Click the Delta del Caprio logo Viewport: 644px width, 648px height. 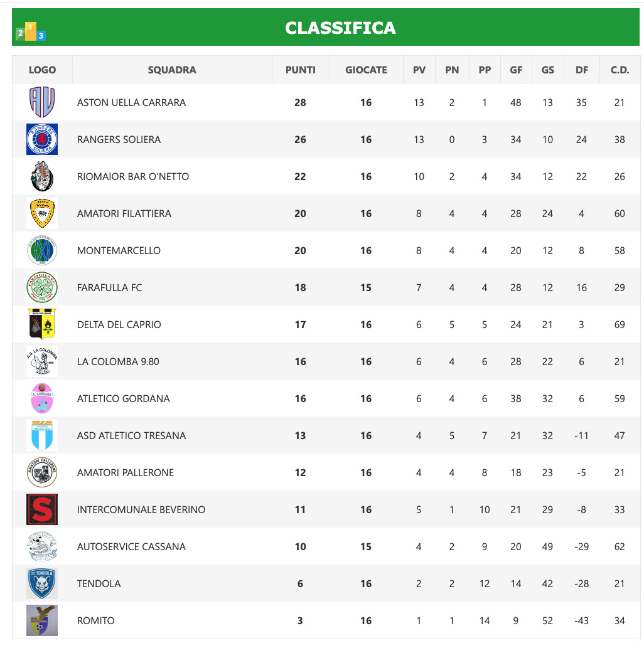[x=42, y=324]
